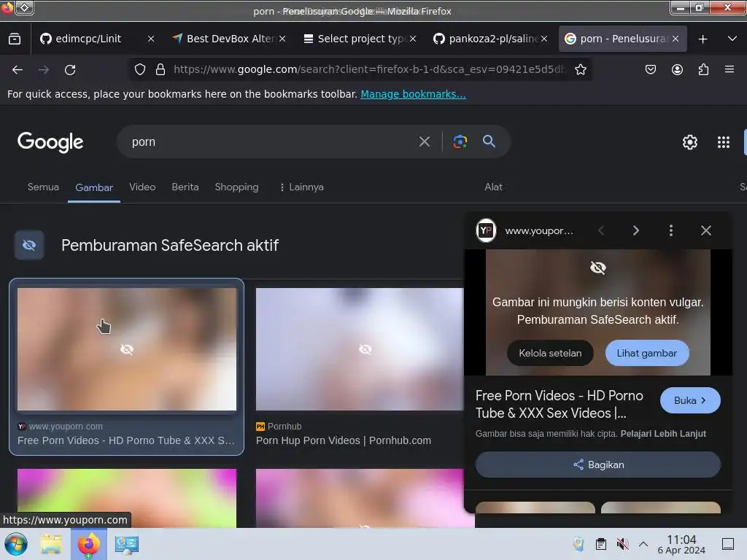Open the Windows Start button
This screenshot has width=747, height=560.
click(x=16, y=544)
